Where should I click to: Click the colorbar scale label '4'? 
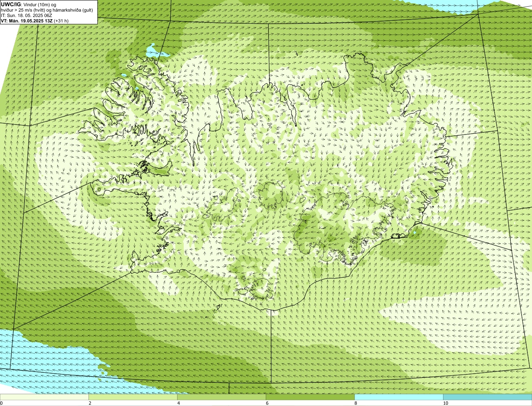(x=178, y=403)
